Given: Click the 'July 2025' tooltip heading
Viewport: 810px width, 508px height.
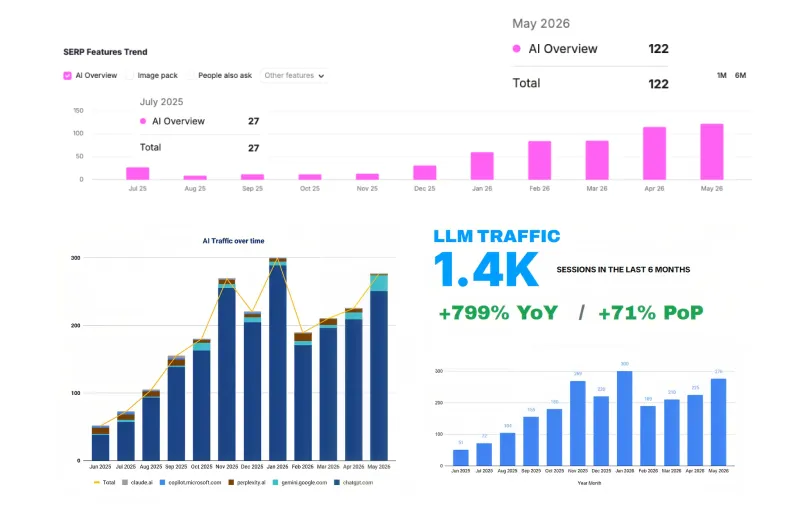Looking at the screenshot, I should 162,102.
